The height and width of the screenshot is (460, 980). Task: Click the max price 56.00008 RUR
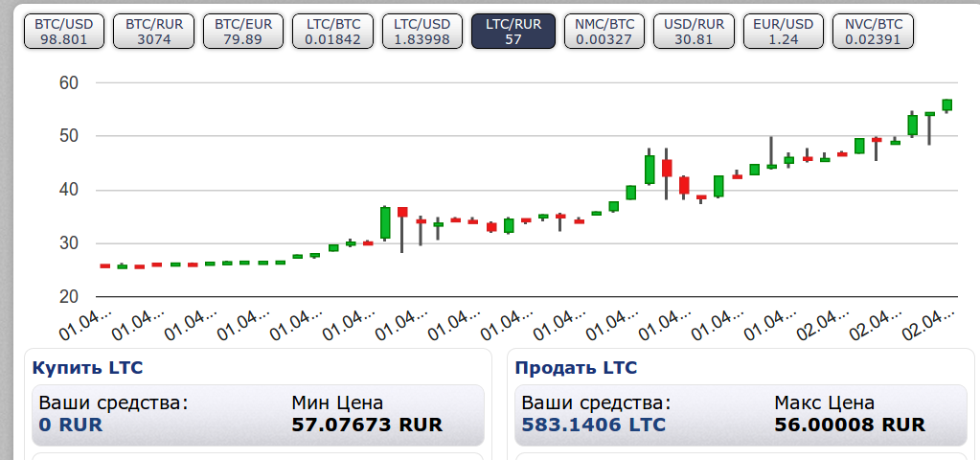[x=850, y=425]
